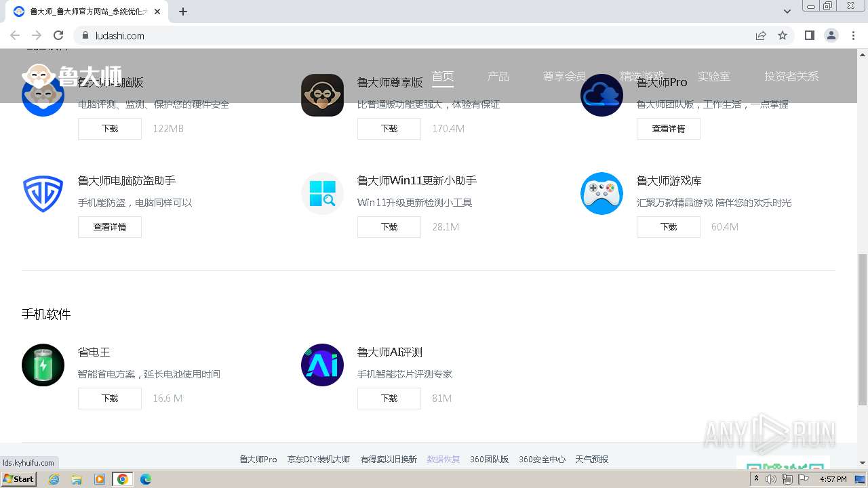868x488 pixels.
Task: Click the 4:57 PM taskbar clock
Action: click(x=833, y=479)
